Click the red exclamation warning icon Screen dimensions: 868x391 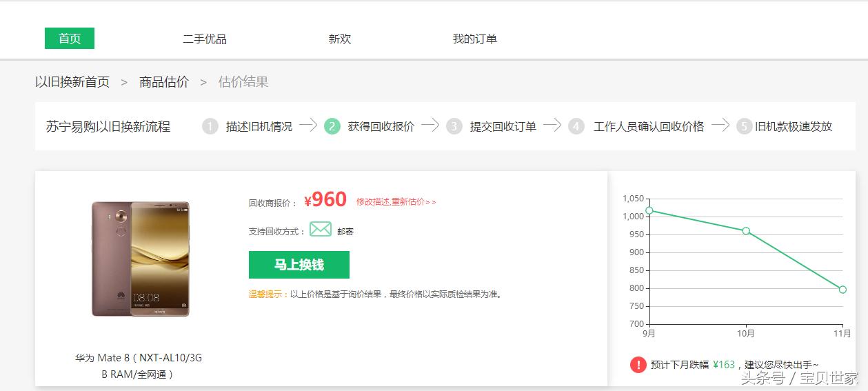click(x=638, y=365)
